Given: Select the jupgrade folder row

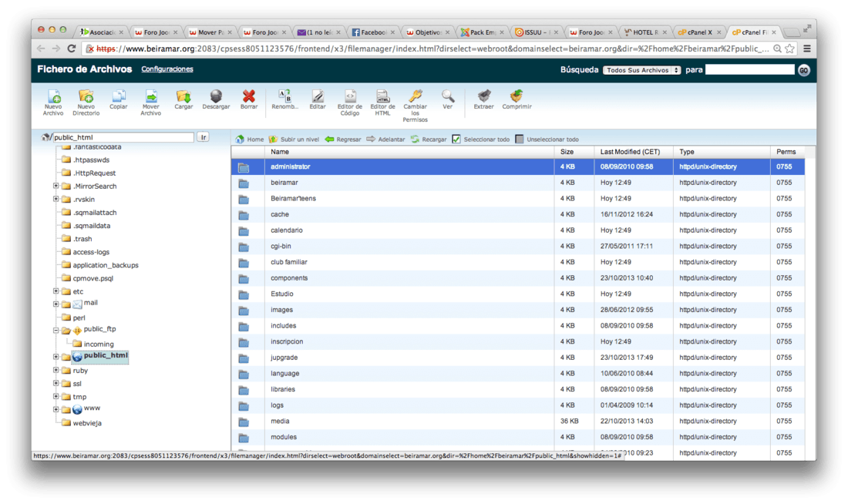Looking at the screenshot, I should [518, 358].
